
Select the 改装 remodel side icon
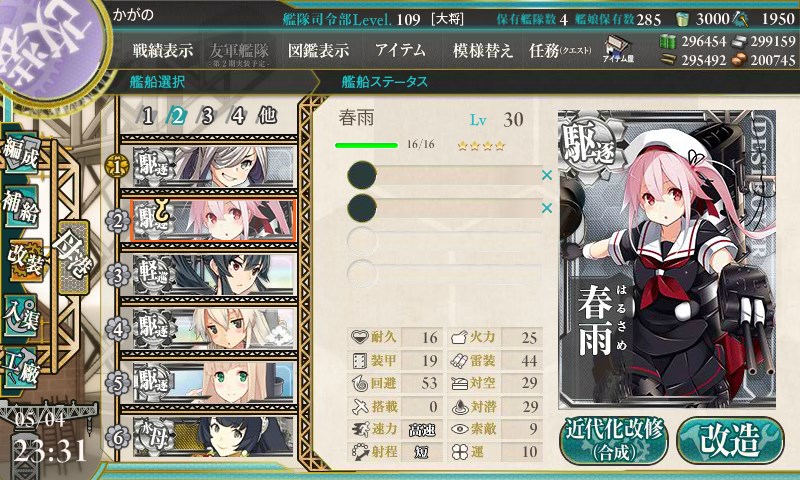point(22,259)
